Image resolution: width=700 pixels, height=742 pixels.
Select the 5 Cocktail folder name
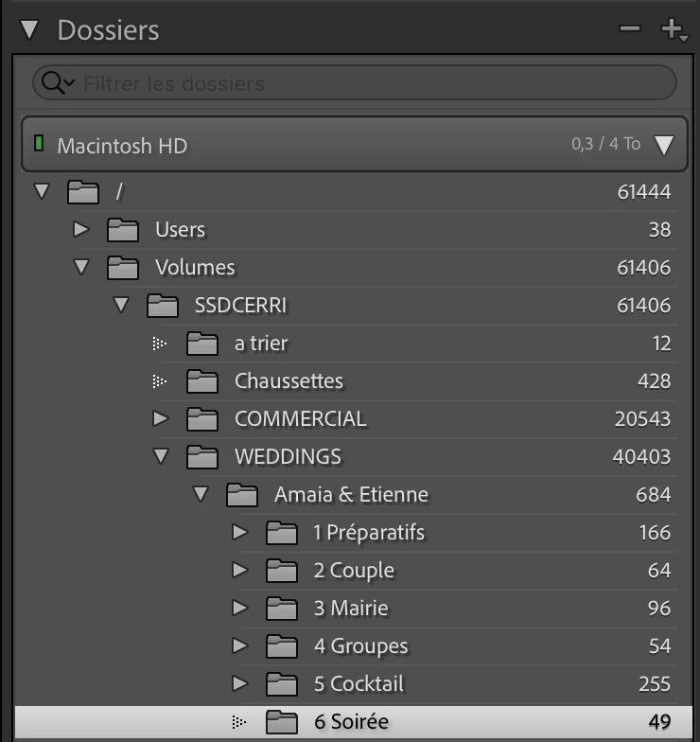(x=359, y=683)
